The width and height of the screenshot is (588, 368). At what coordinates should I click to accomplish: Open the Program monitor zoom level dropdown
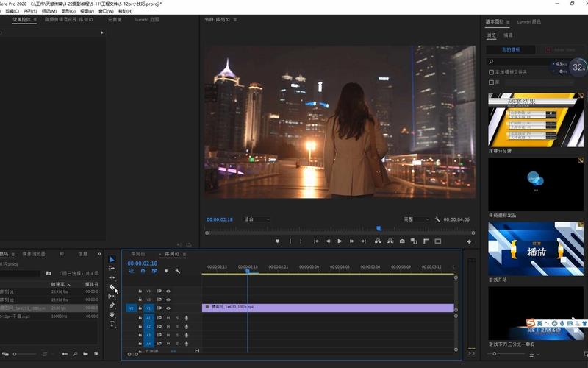pos(257,219)
